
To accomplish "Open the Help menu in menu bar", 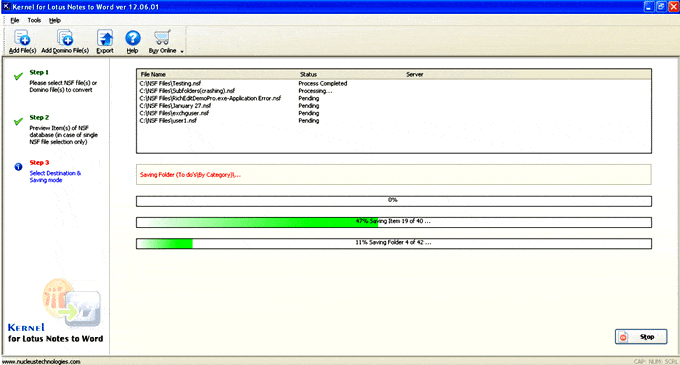I will (55, 20).
